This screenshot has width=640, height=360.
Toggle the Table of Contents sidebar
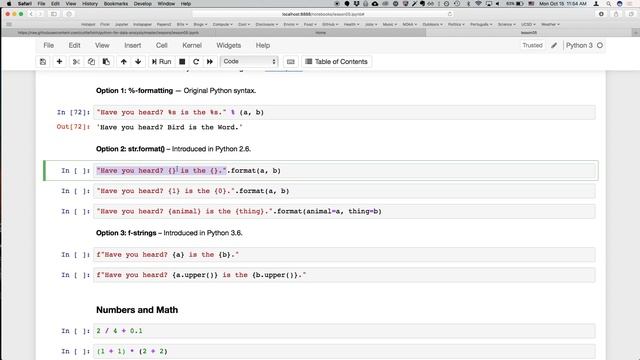[x=337, y=62]
